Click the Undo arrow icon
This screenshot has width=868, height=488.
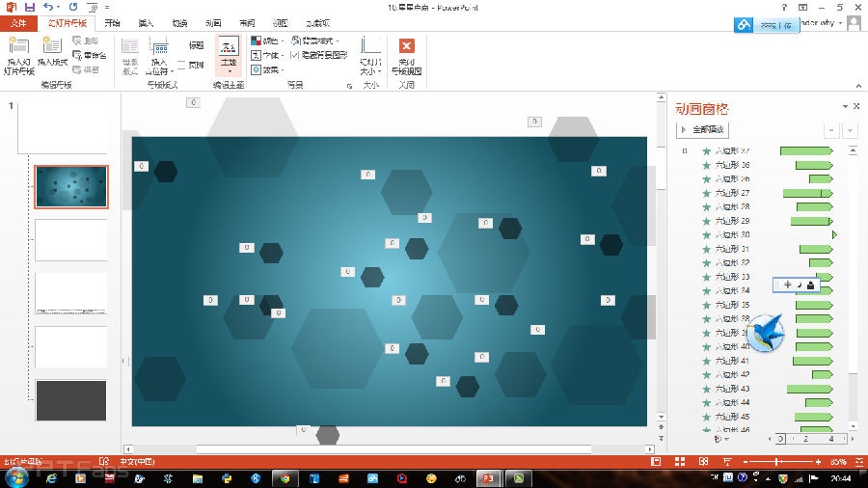point(47,8)
